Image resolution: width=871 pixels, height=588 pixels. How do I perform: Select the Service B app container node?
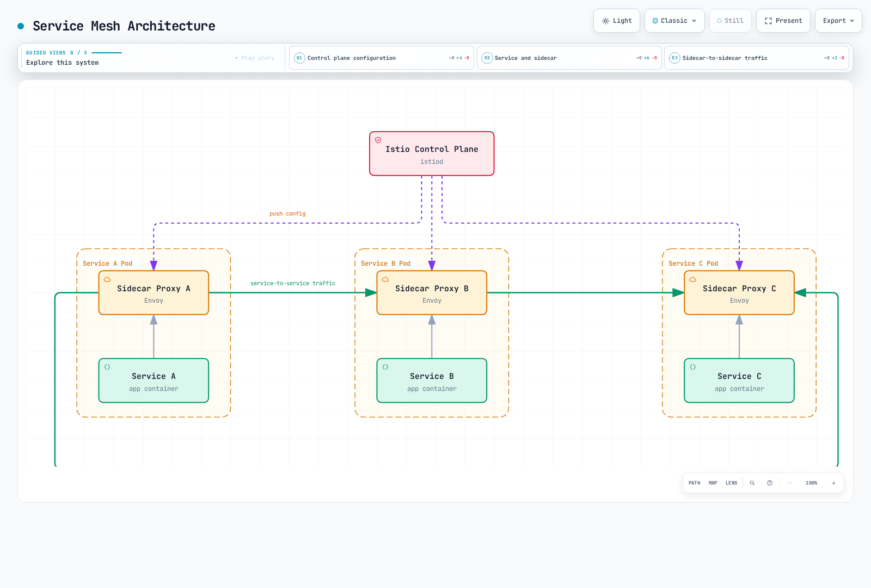click(432, 381)
